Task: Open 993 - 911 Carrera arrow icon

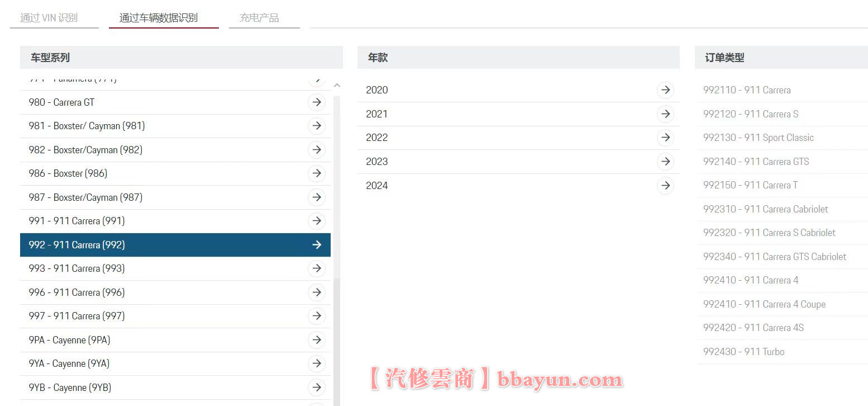Action: pyautogui.click(x=317, y=268)
